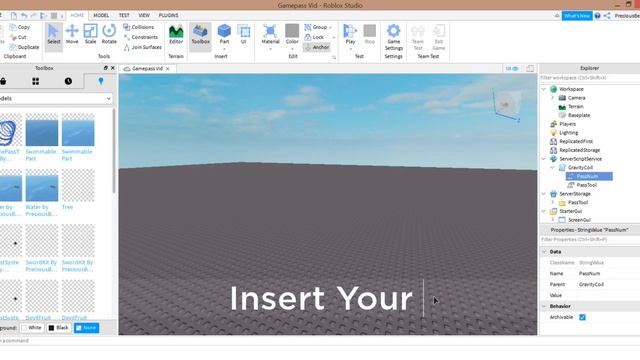The width and height of the screenshot is (640, 360).
Task: Open the Terrain Editor
Action: tap(176, 34)
